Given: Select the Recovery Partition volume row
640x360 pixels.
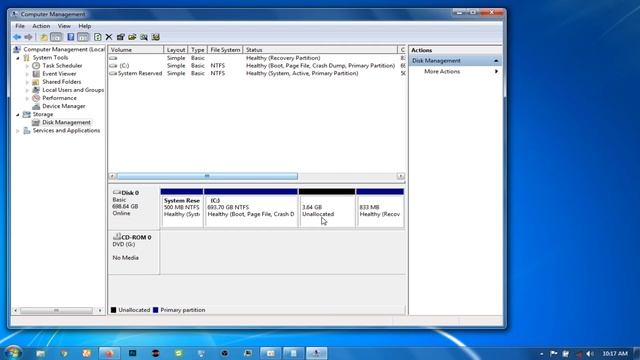Looking at the screenshot, I should click(x=258, y=58).
